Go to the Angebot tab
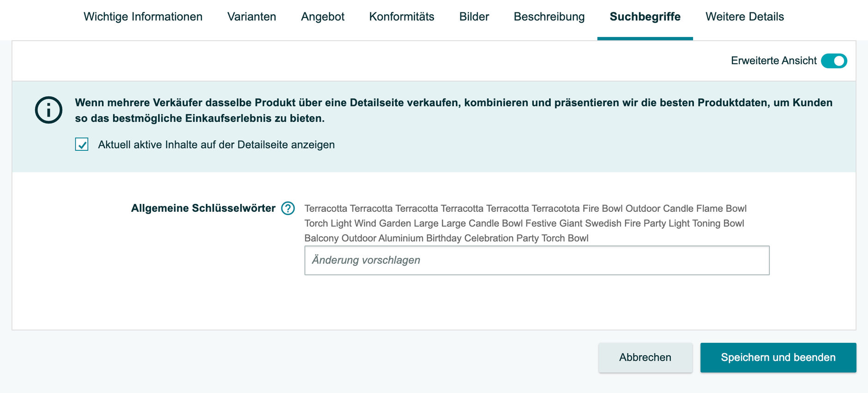Image resolution: width=868 pixels, height=393 pixels. (x=323, y=17)
